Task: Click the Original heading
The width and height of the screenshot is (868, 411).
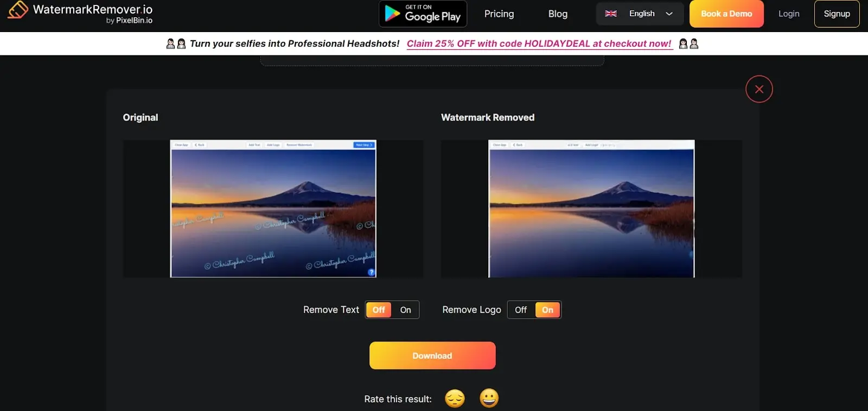Action: tap(141, 117)
